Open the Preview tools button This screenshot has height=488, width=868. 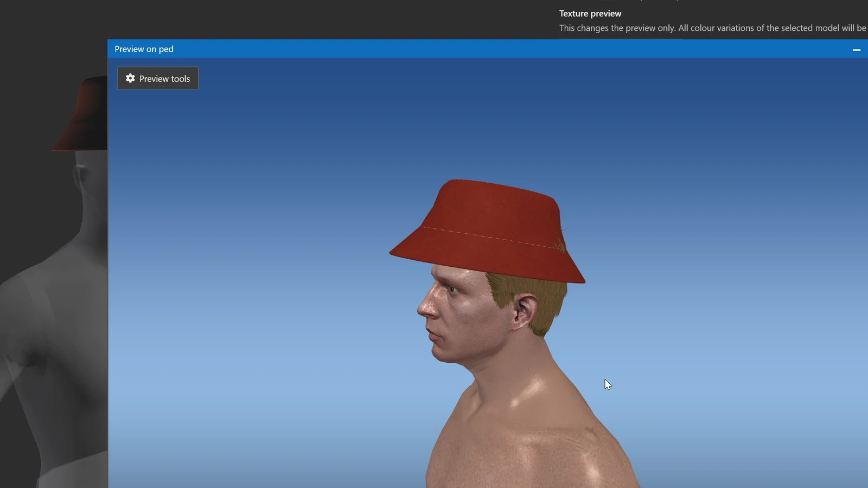pos(158,78)
